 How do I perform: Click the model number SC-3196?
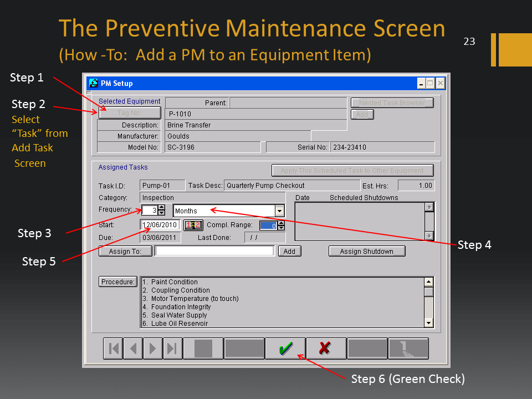181,147
